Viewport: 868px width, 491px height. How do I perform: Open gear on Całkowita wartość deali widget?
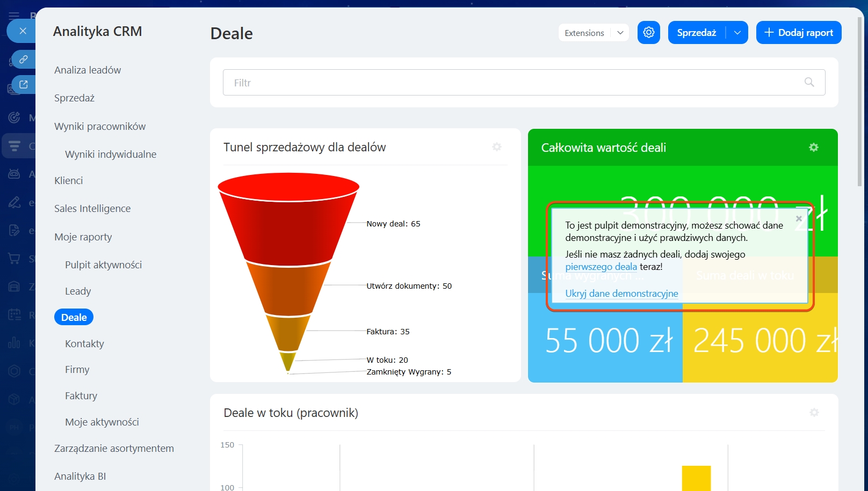813,147
